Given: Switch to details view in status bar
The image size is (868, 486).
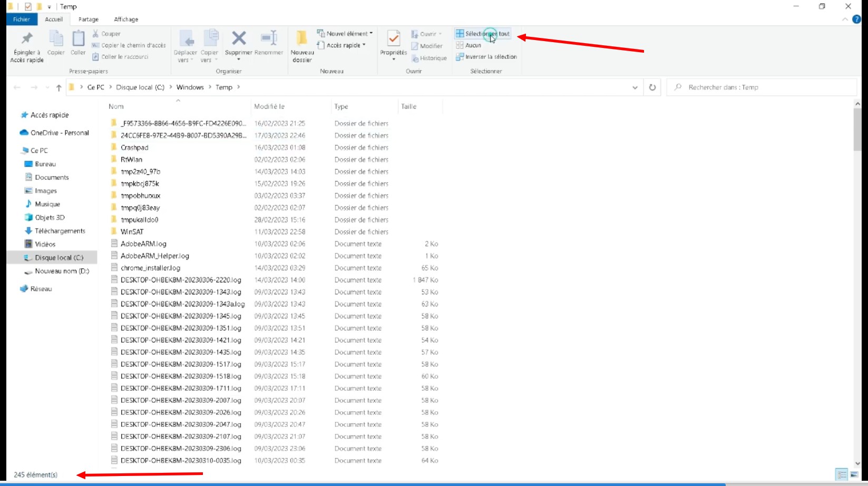Looking at the screenshot, I should [x=842, y=474].
